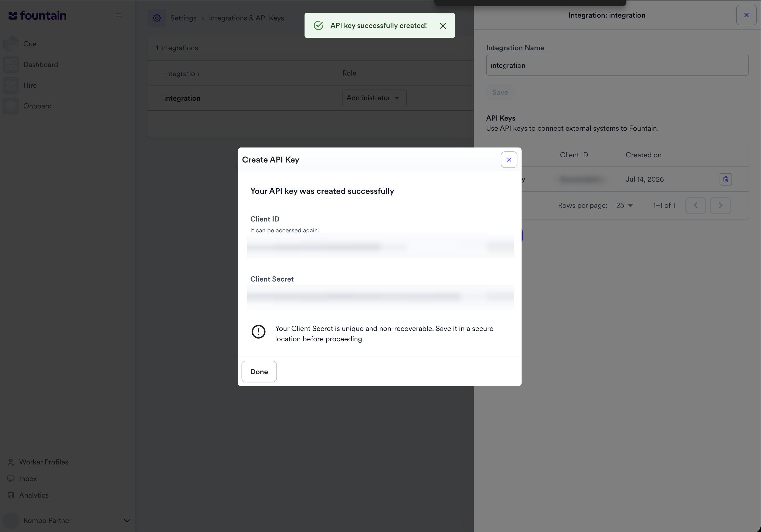The width and height of the screenshot is (761, 532).
Task: Go to Settings breadcrumb
Action: tap(183, 18)
